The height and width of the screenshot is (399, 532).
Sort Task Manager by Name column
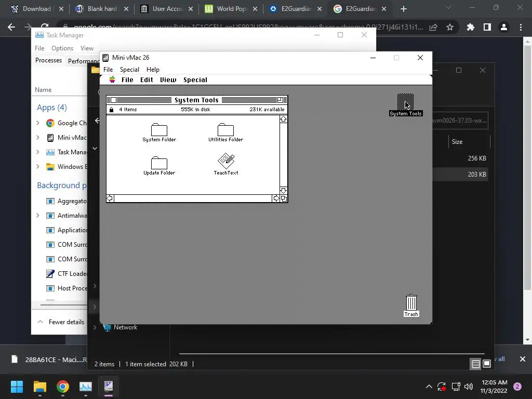pyautogui.click(x=43, y=90)
